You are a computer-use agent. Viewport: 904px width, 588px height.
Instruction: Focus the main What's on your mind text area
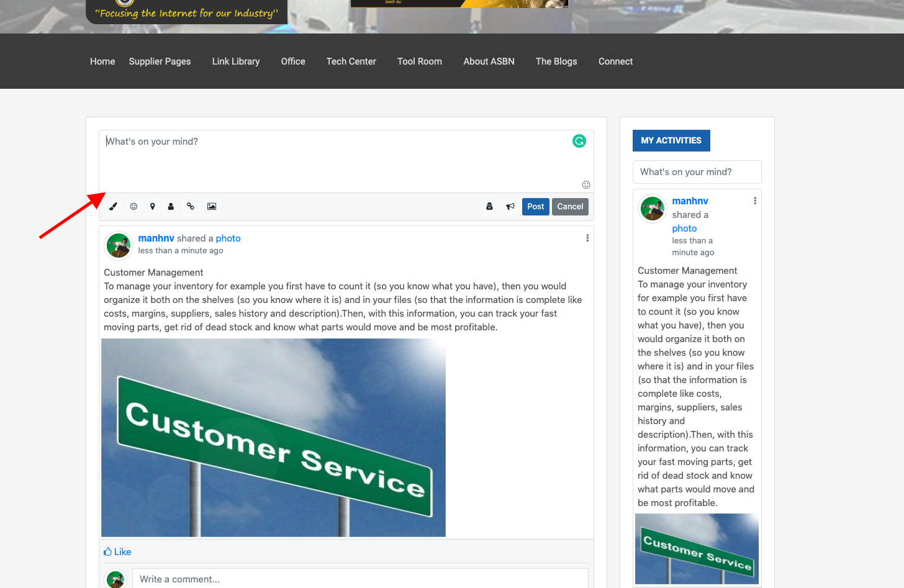pos(346,161)
